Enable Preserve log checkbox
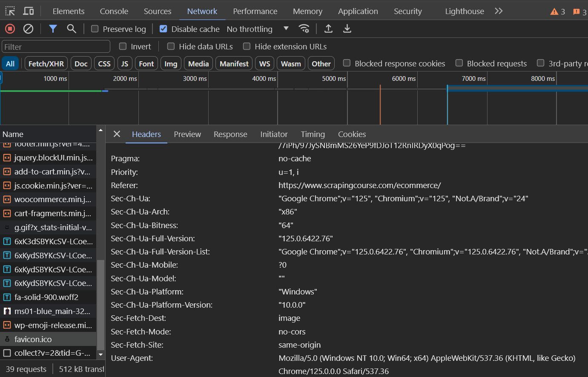The image size is (588, 377). (x=95, y=29)
